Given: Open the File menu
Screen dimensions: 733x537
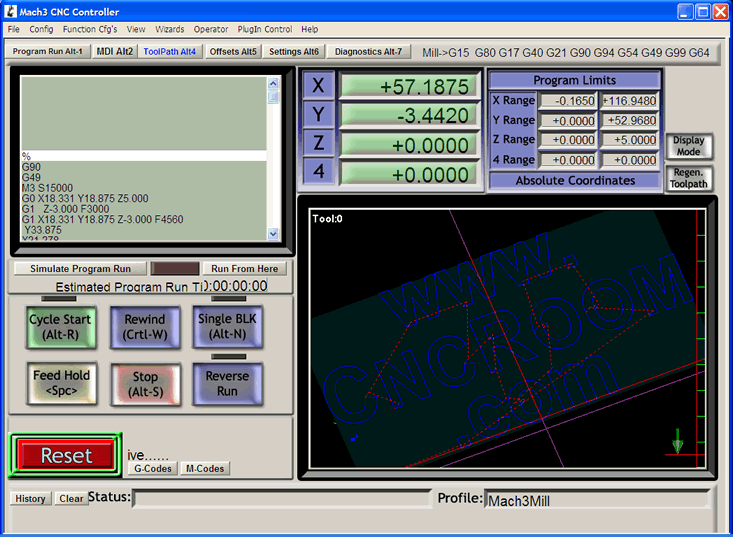Looking at the screenshot, I should pyautogui.click(x=14, y=29).
